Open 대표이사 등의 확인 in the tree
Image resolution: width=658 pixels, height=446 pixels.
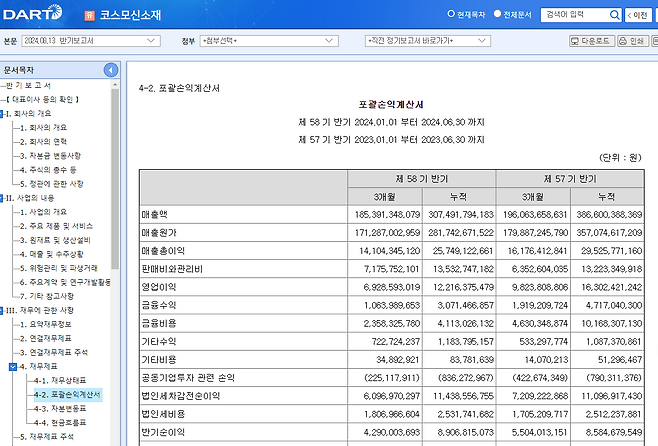coord(42,99)
